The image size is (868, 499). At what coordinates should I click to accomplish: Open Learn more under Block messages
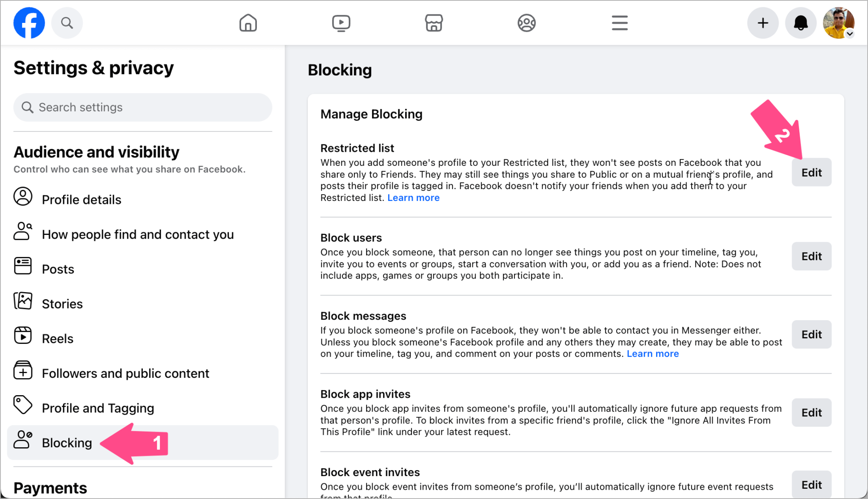coord(653,353)
